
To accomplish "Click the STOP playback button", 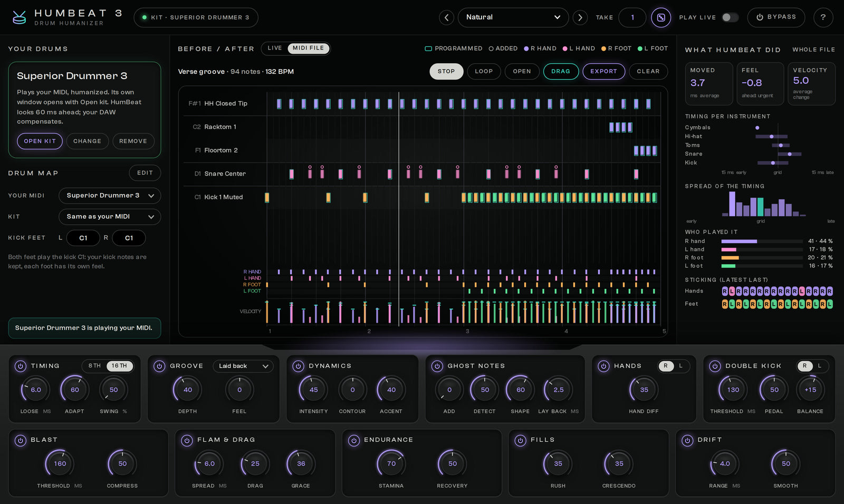I will (x=446, y=71).
